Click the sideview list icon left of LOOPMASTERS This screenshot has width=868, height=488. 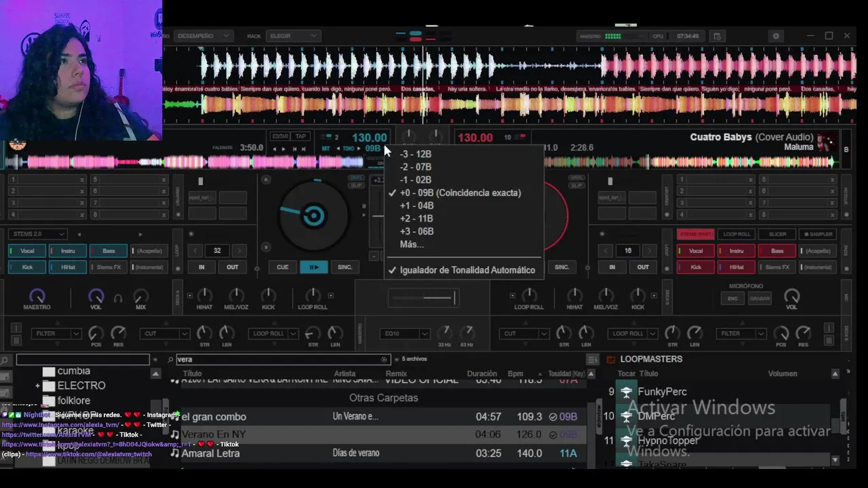coord(592,359)
